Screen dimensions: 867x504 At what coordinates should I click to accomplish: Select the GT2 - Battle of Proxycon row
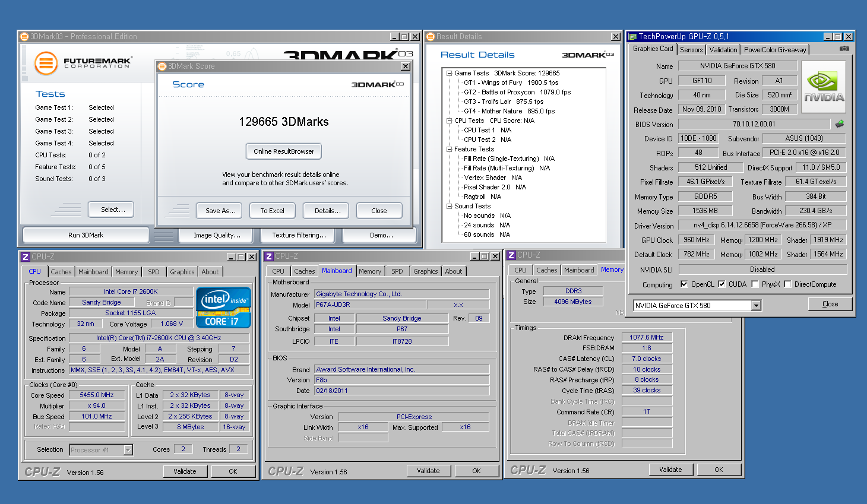517,93
